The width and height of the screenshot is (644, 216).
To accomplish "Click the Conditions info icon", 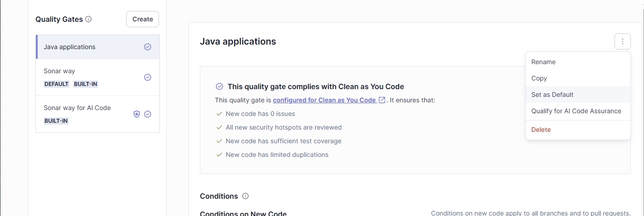I will tap(246, 196).
